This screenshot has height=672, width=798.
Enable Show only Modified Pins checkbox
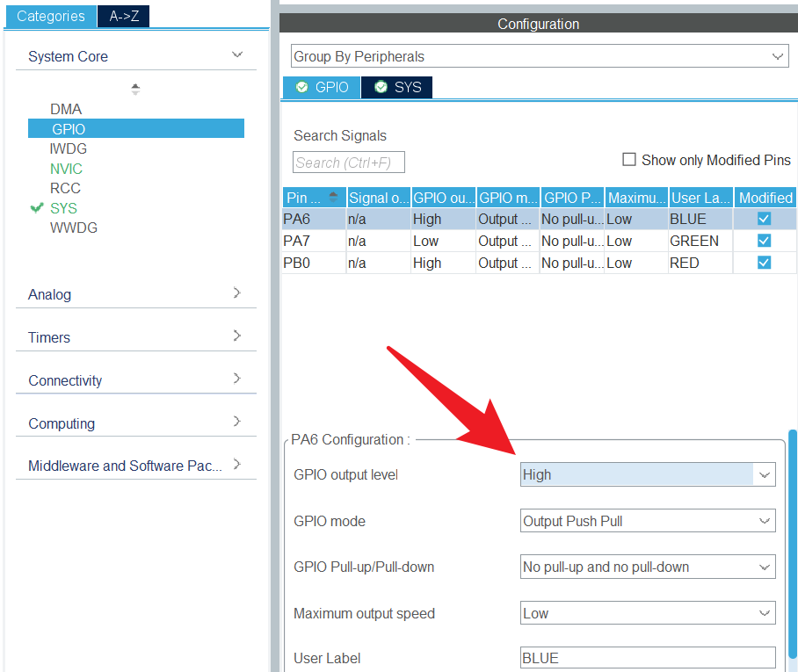pos(629,160)
